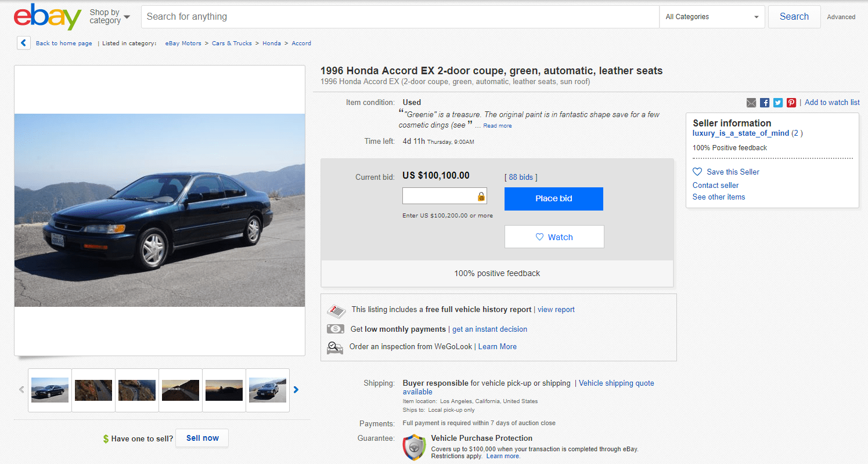Open the Cars & Trucks breadcrumb category

[232, 43]
